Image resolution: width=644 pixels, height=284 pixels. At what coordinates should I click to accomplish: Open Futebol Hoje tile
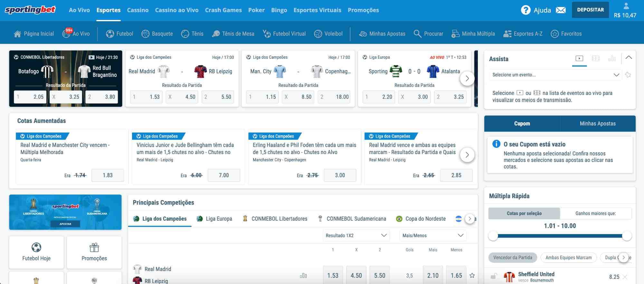pyautogui.click(x=36, y=252)
